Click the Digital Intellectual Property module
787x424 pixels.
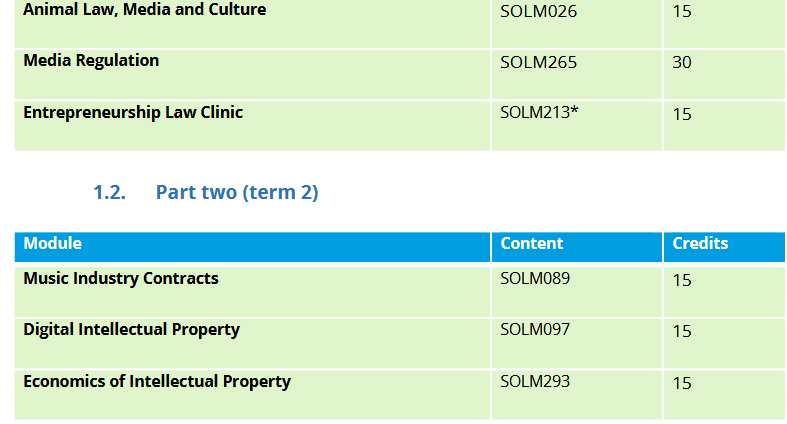[132, 329]
